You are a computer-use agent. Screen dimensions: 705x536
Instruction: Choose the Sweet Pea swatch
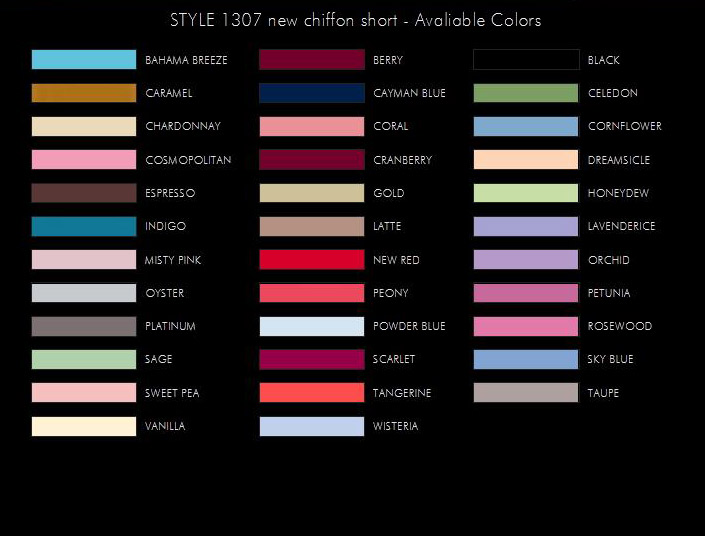coord(84,393)
